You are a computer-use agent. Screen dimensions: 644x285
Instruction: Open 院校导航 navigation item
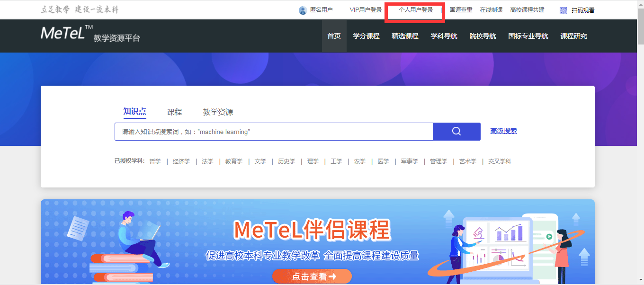pyautogui.click(x=483, y=36)
